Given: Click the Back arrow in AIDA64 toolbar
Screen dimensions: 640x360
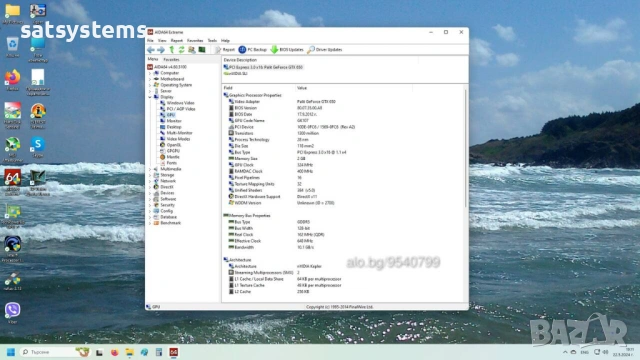Looking at the screenshot, I should (151, 50).
